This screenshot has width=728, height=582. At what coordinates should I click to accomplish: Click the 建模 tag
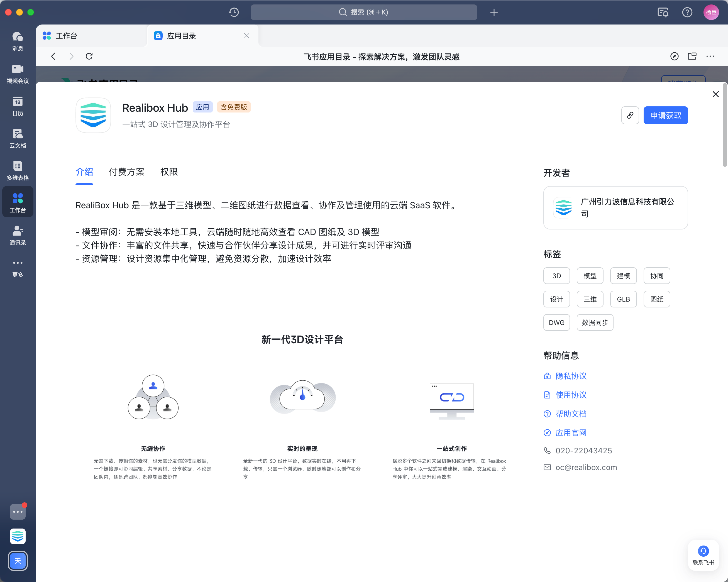tap(623, 276)
